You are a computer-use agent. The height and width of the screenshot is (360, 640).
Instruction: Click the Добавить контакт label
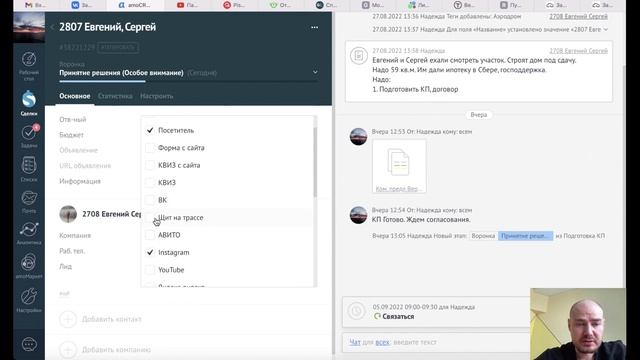112,319
